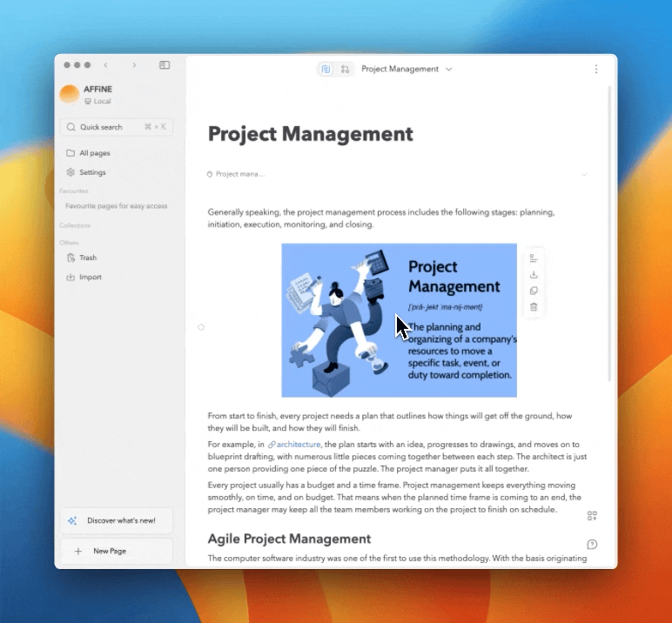Click the Trash bin icon in sidebar
The width and height of the screenshot is (672, 623).
click(x=71, y=258)
